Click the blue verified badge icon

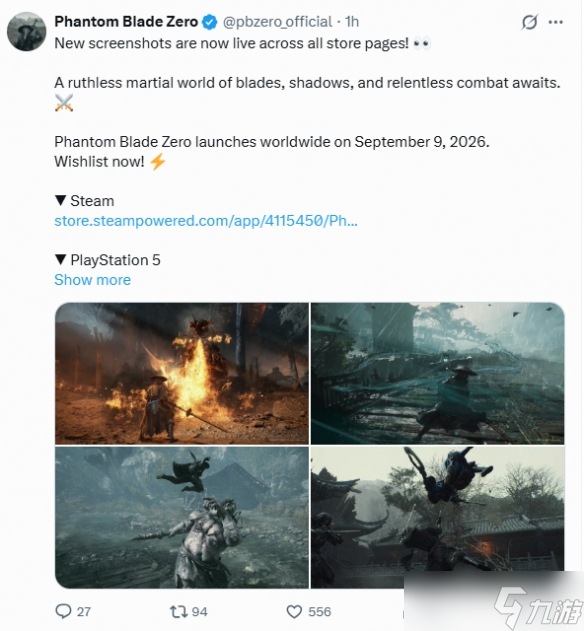(209, 22)
